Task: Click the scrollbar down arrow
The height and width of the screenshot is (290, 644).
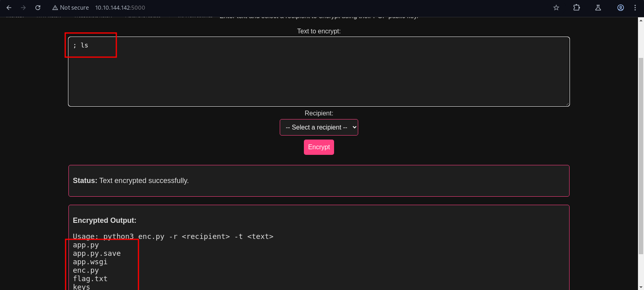Action: click(x=641, y=287)
